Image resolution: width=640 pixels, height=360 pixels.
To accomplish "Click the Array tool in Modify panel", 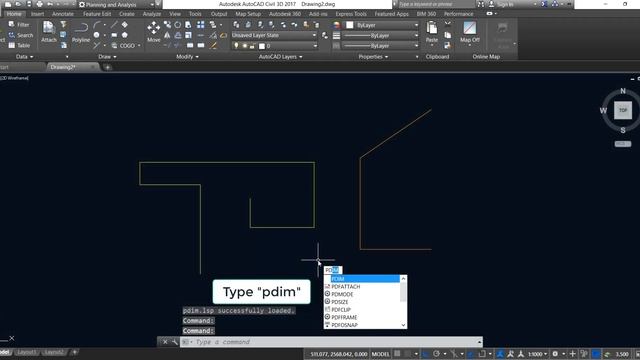I will click(x=200, y=25).
